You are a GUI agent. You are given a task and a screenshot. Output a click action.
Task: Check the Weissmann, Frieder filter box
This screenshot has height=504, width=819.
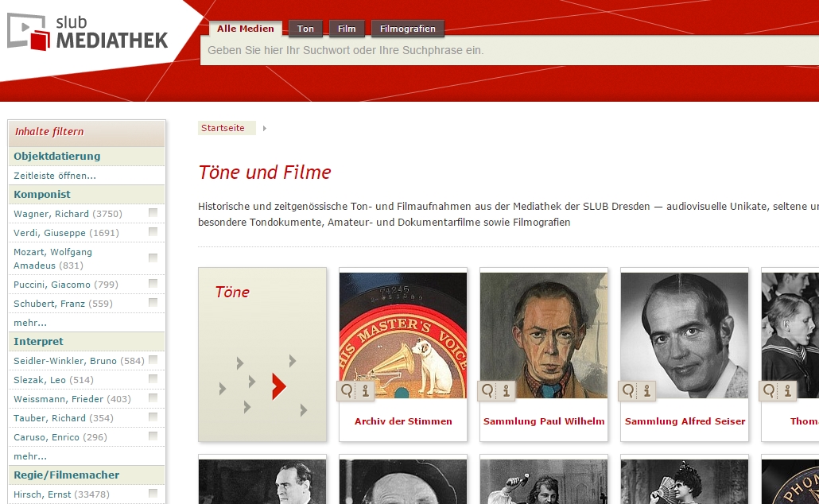click(153, 398)
